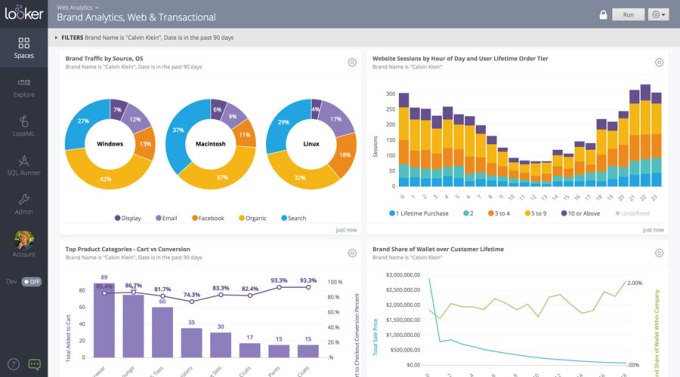Toggle the 3 to 4 legend entry

[499, 213]
